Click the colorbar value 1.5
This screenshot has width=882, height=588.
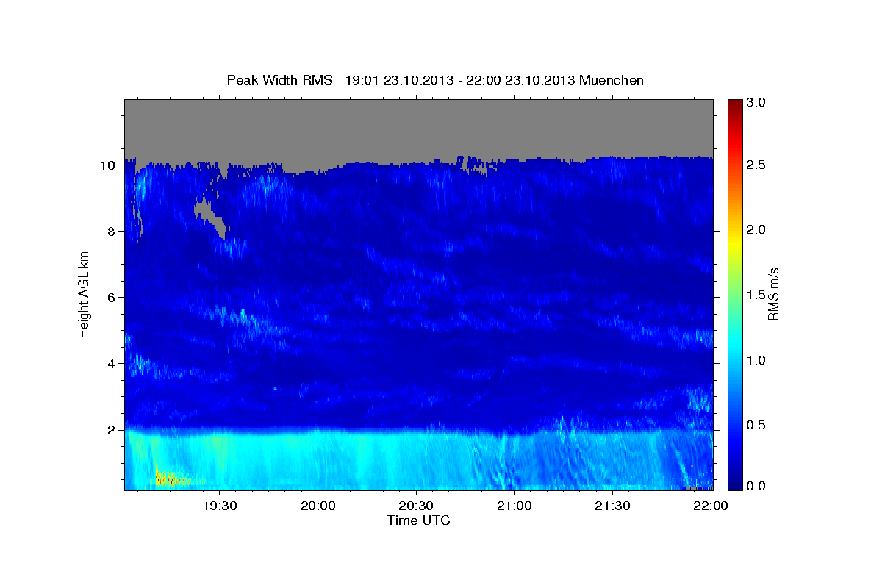757,295
